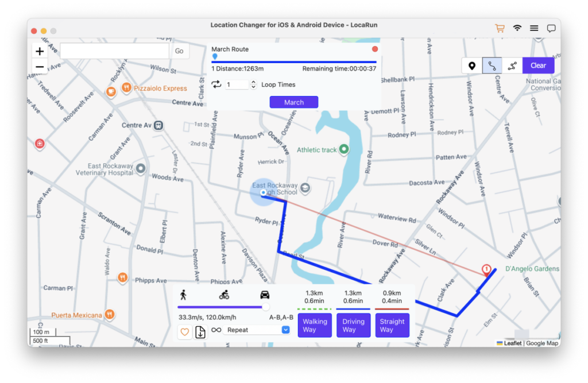Open the Repeat mode dropdown
The image size is (588, 383).
pos(257,330)
